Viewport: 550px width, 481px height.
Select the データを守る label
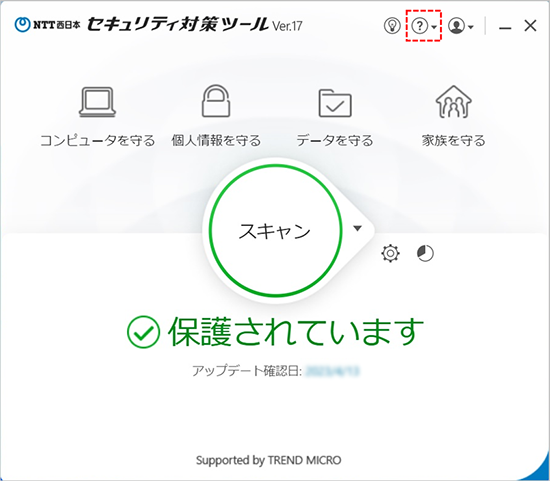(335, 141)
